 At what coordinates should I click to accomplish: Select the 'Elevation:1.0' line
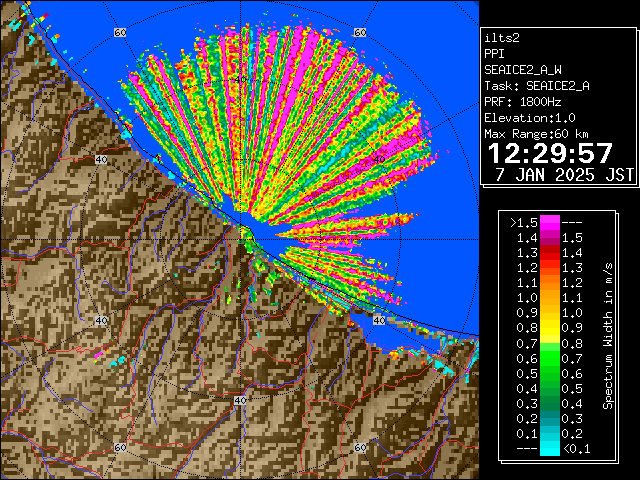530,118
